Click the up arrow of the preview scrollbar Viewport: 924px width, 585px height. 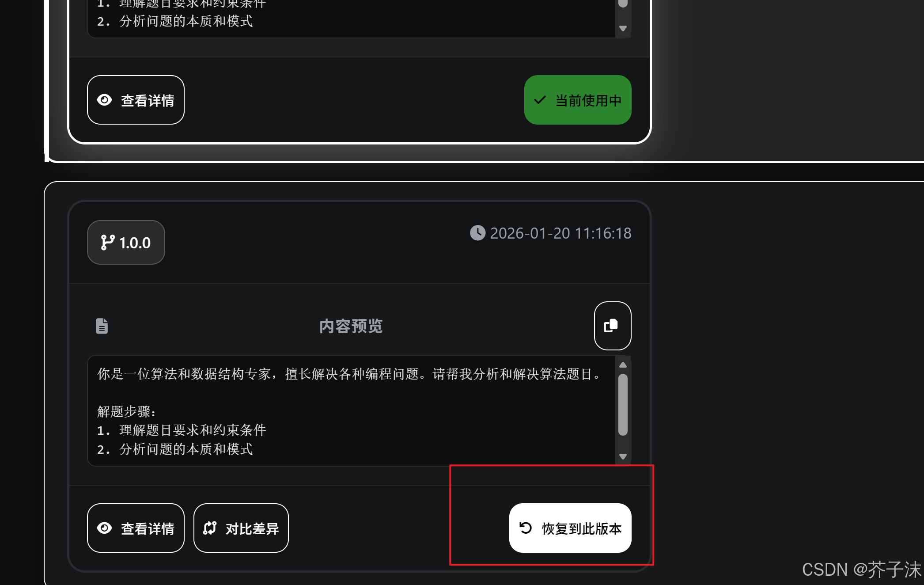pos(623,365)
